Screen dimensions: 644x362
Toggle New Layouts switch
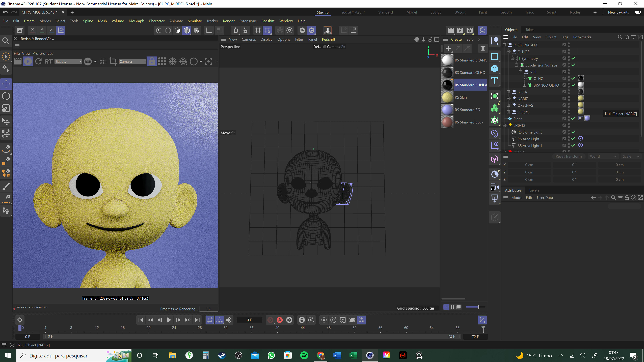tap(638, 12)
